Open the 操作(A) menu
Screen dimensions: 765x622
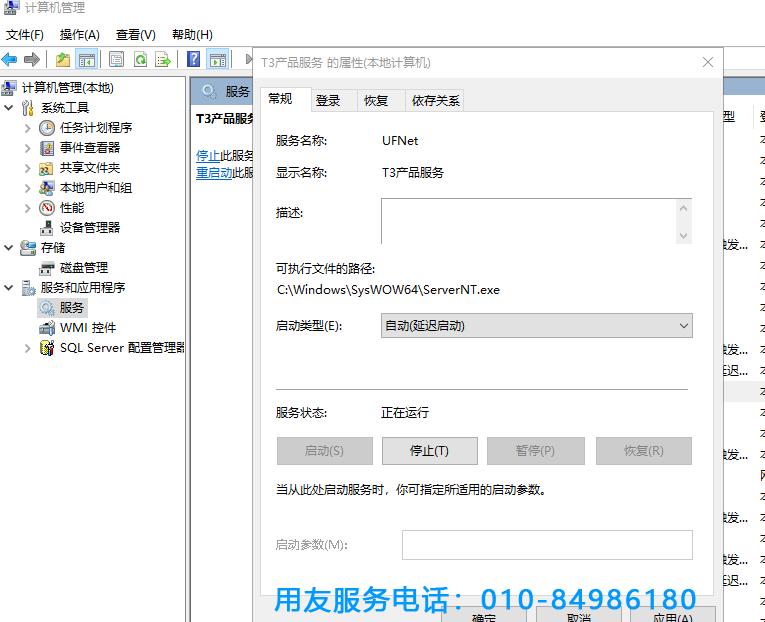click(80, 35)
